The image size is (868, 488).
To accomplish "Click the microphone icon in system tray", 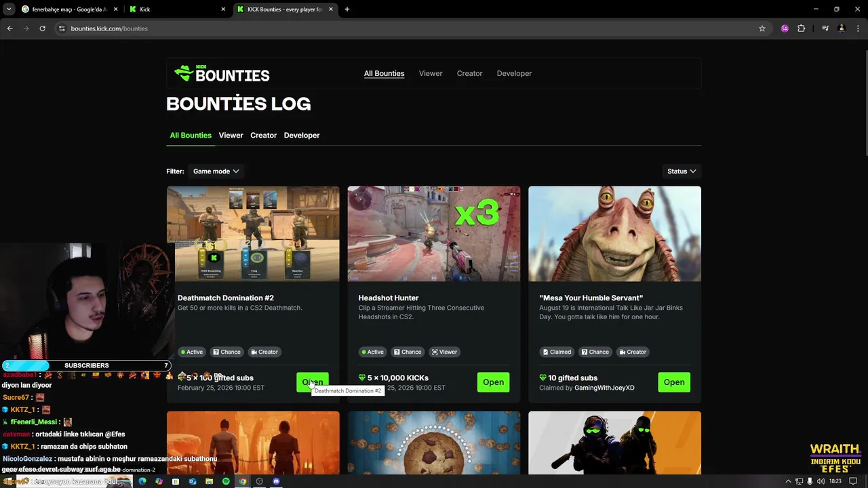I will (810, 481).
